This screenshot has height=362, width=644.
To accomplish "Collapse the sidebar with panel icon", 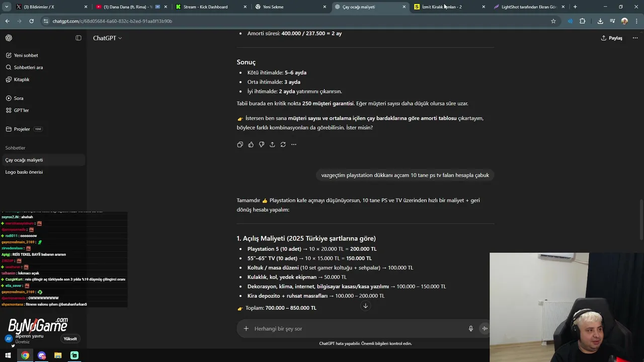I will click(78, 38).
